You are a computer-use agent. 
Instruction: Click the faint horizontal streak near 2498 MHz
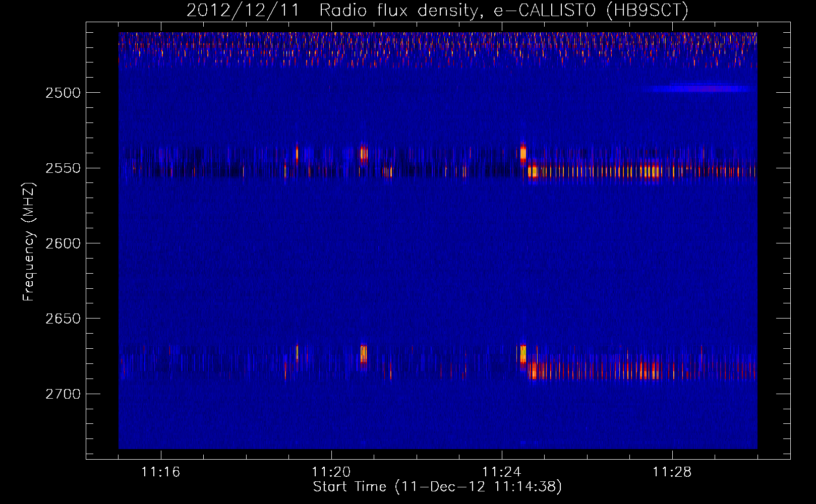point(701,89)
